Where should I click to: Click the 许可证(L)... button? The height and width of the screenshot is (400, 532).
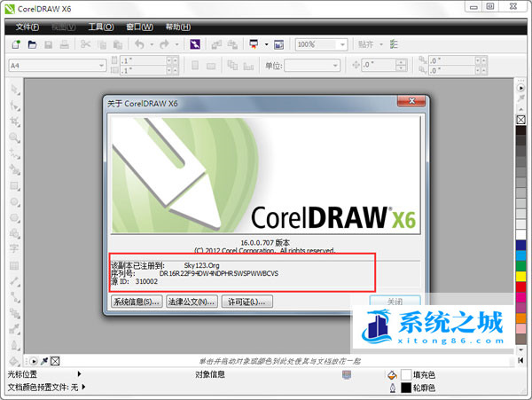click(x=247, y=302)
